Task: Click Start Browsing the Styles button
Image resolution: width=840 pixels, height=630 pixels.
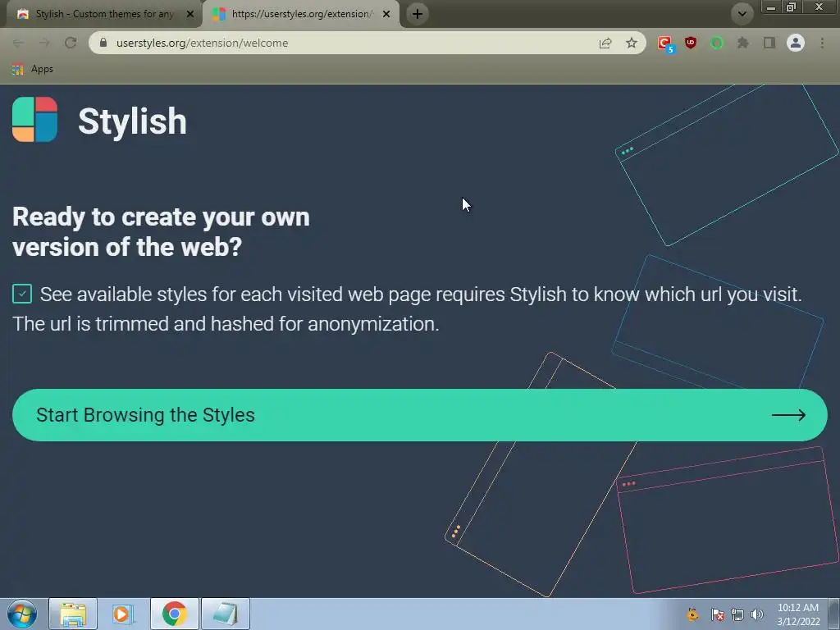Action: [x=419, y=415]
